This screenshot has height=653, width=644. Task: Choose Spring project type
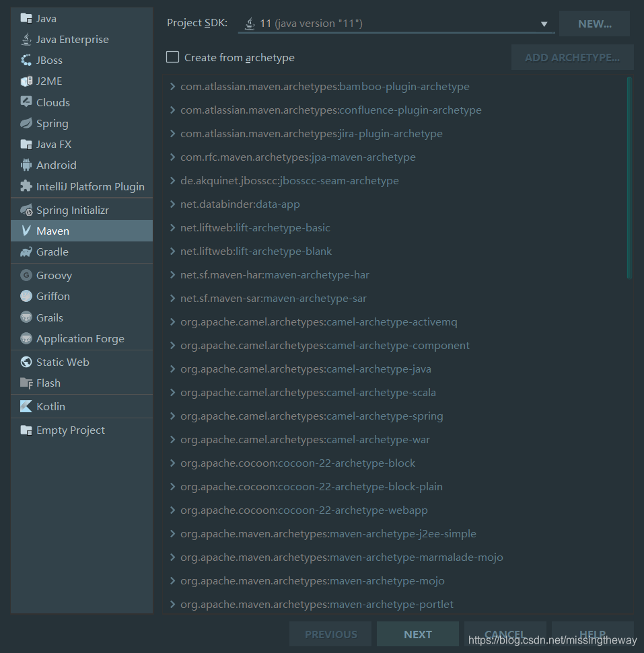tap(81, 123)
